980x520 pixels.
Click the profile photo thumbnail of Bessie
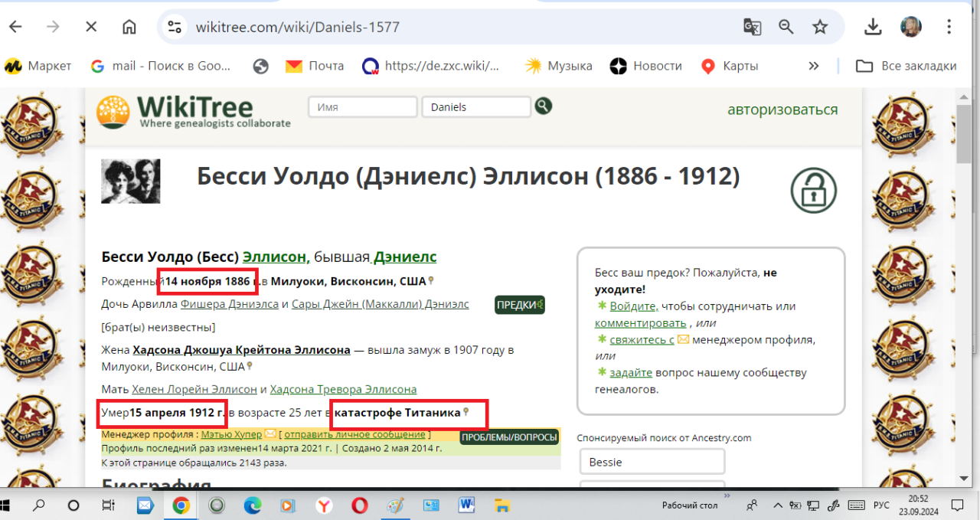coord(131,182)
